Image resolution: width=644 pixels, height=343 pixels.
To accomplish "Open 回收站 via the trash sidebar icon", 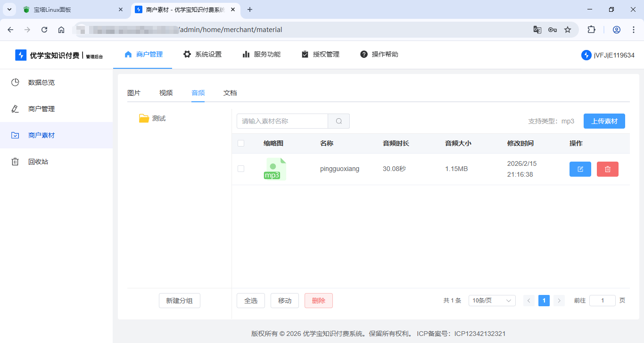I will (x=15, y=161).
